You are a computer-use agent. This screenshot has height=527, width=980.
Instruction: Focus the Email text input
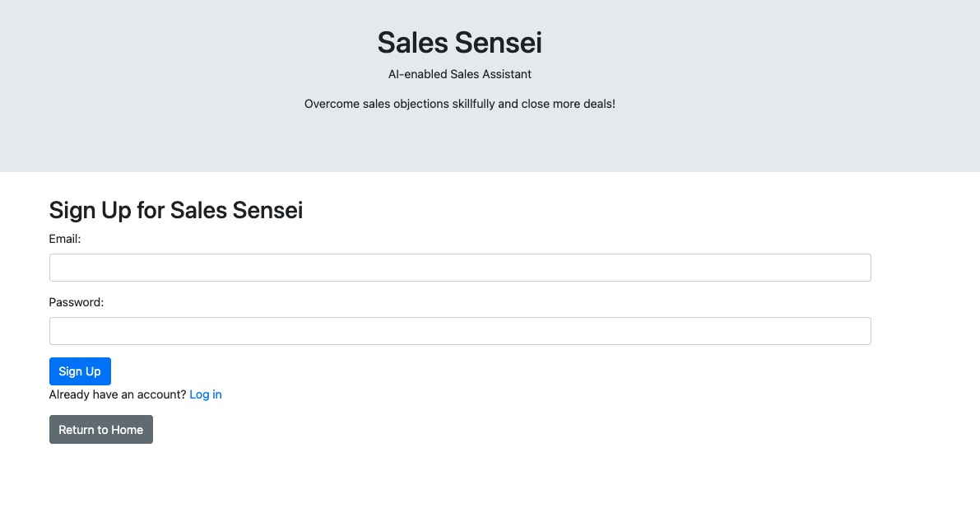coord(460,268)
